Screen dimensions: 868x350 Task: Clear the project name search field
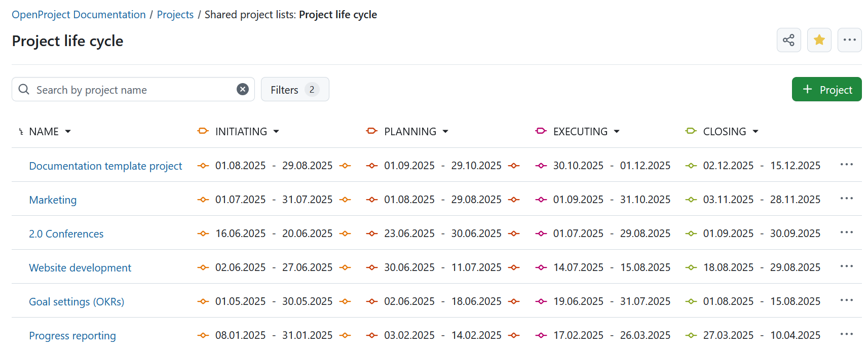click(243, 90)
